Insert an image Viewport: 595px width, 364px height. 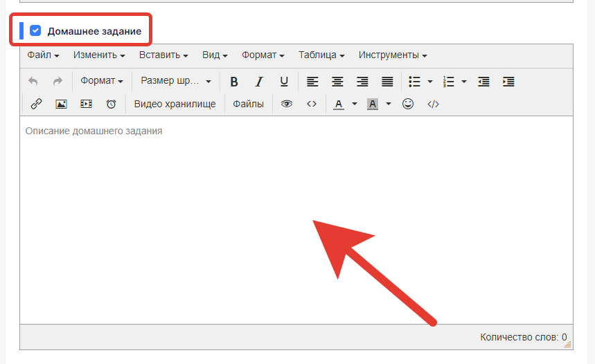[x=61, y=104]
